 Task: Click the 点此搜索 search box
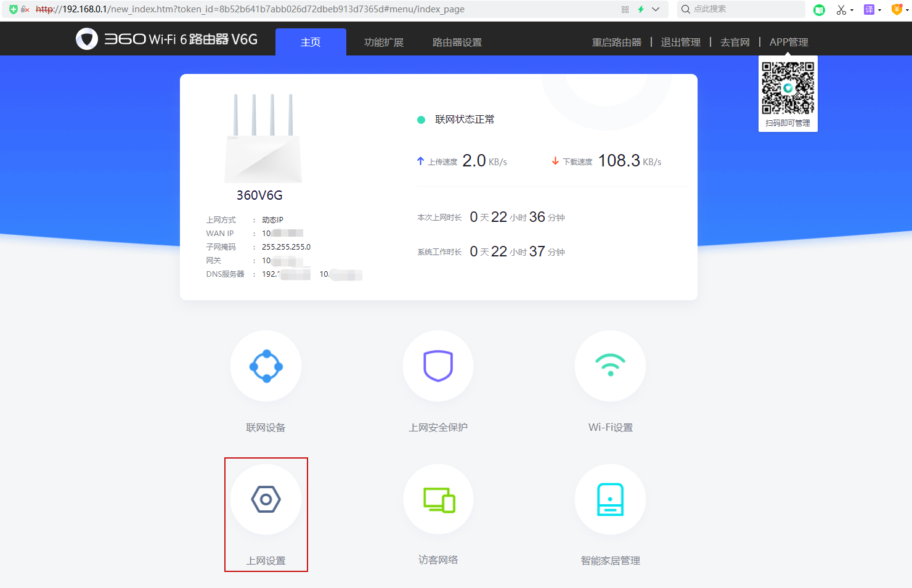pyautogui.click(x=741, y=9)
